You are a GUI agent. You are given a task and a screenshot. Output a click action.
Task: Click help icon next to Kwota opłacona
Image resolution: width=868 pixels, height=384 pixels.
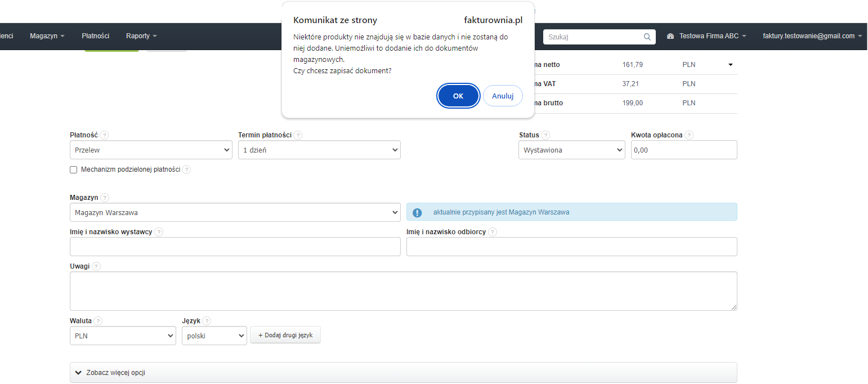689,136
